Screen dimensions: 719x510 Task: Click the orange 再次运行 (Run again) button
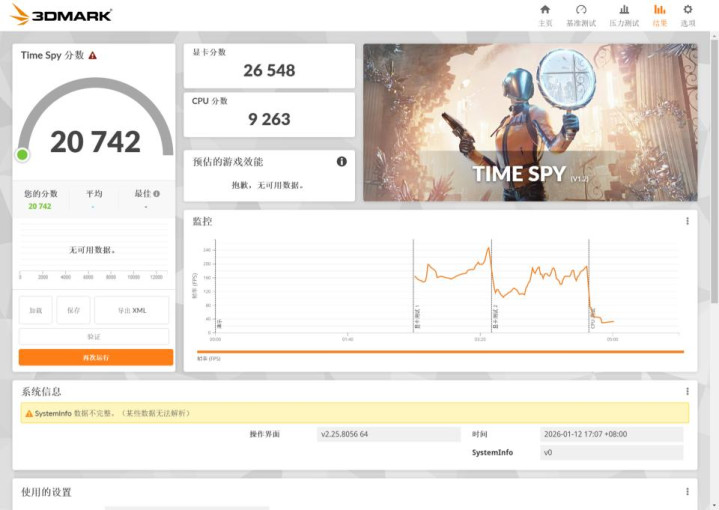[x=96, y=357]
